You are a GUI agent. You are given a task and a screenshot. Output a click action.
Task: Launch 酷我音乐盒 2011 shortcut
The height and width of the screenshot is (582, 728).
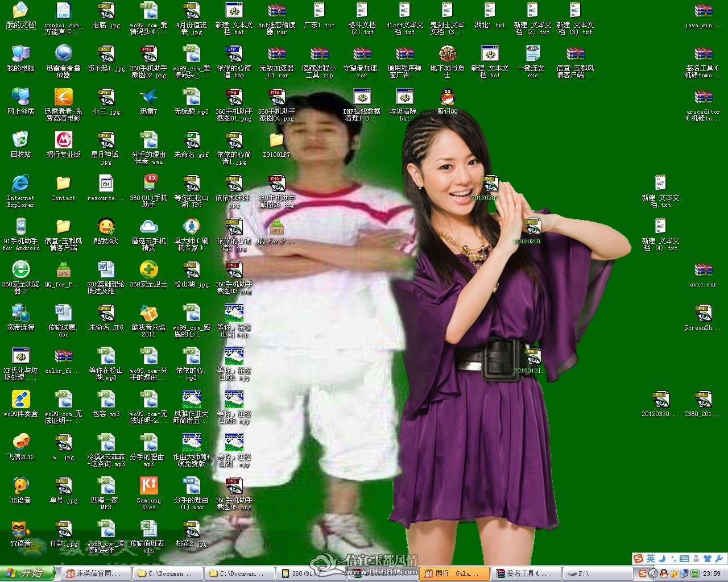[148, 321]
